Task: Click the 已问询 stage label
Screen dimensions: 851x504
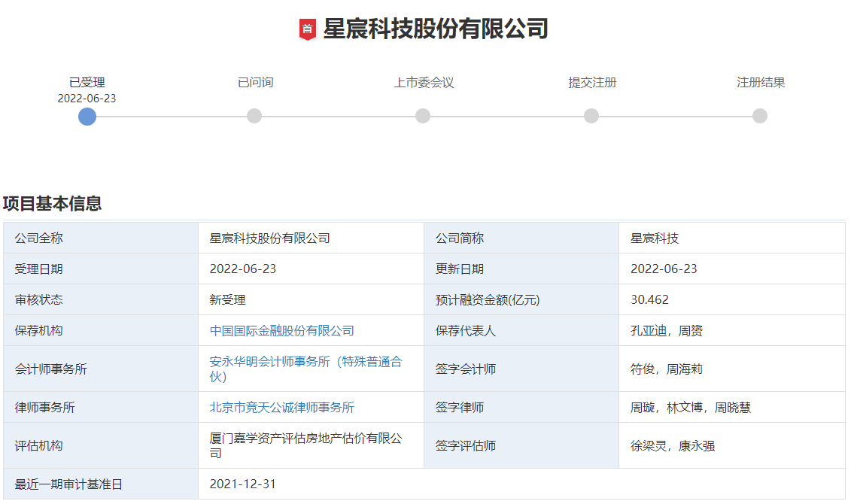Action: [x=255, y=83]
